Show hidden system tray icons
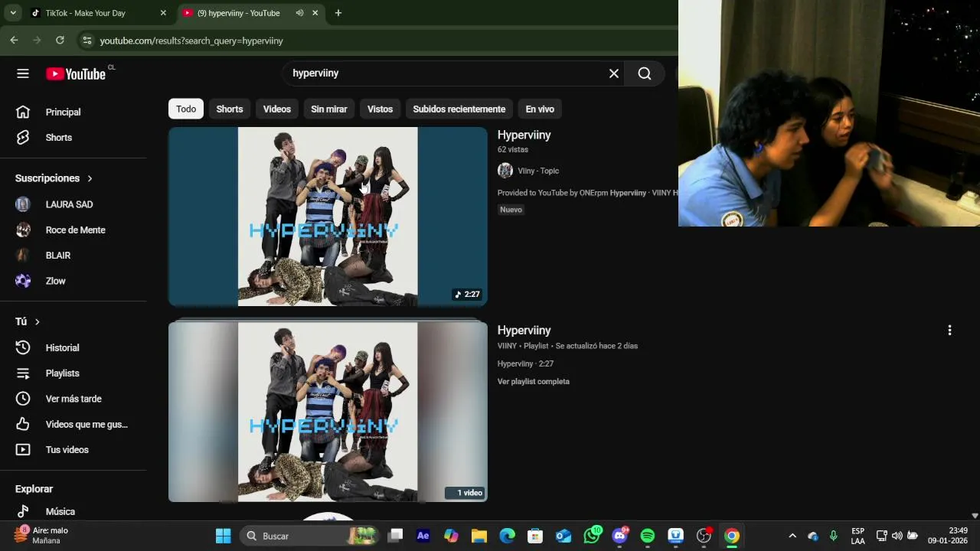This screenshot has width=980, height=551. tap(792, 536)
